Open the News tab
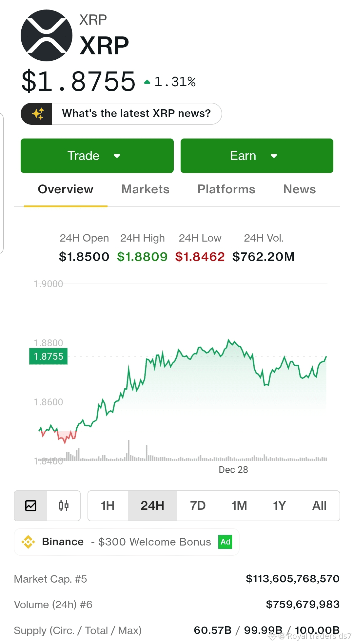This screenshot has height=644, width=354. click(299, 189)
